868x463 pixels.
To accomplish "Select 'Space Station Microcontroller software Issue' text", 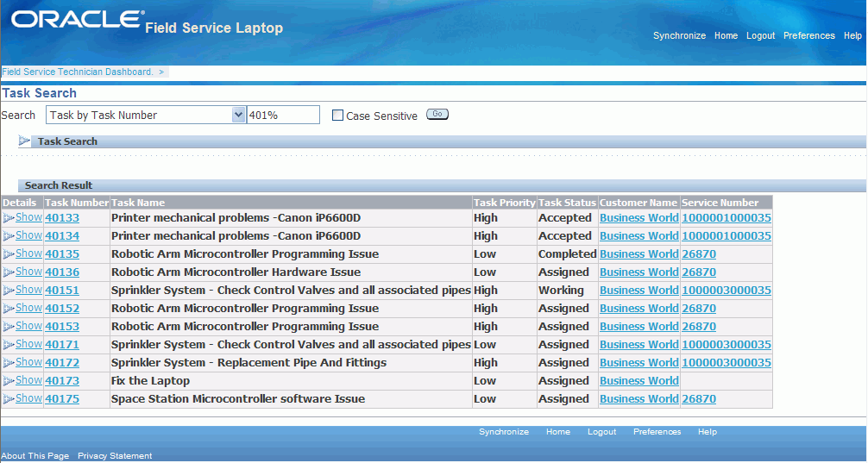I will tap(238, 399).
